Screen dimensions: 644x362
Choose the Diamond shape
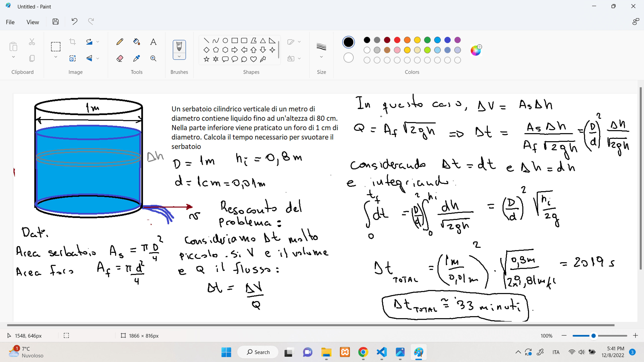point(206,50)
